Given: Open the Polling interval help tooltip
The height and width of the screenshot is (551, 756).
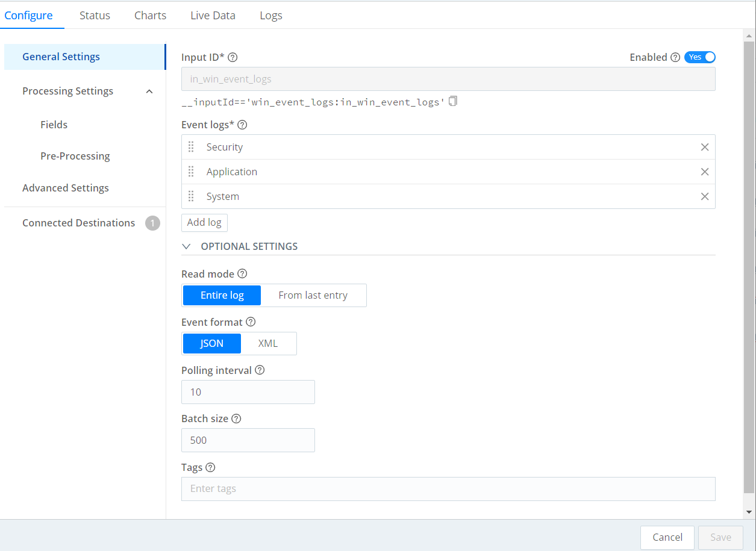Looking at the screenshot, I should point(260,370).
